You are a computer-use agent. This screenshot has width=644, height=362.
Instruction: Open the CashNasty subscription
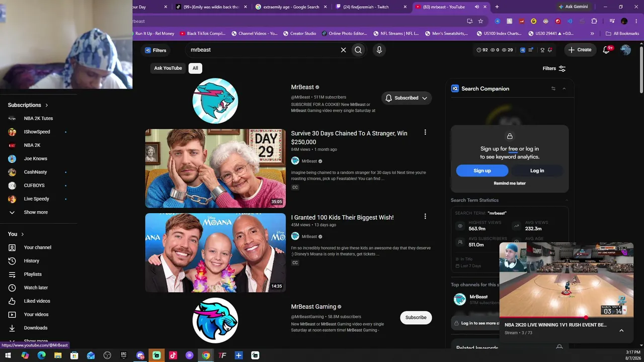[37, 172]
